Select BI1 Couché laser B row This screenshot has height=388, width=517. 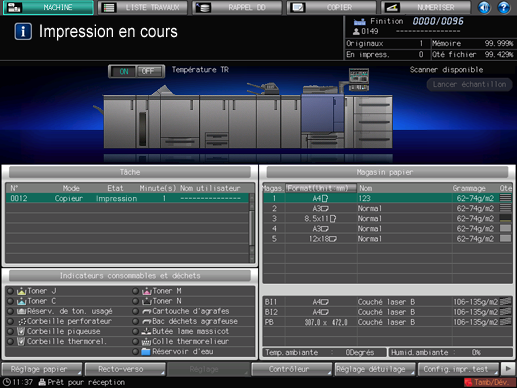tap(388, 302)
